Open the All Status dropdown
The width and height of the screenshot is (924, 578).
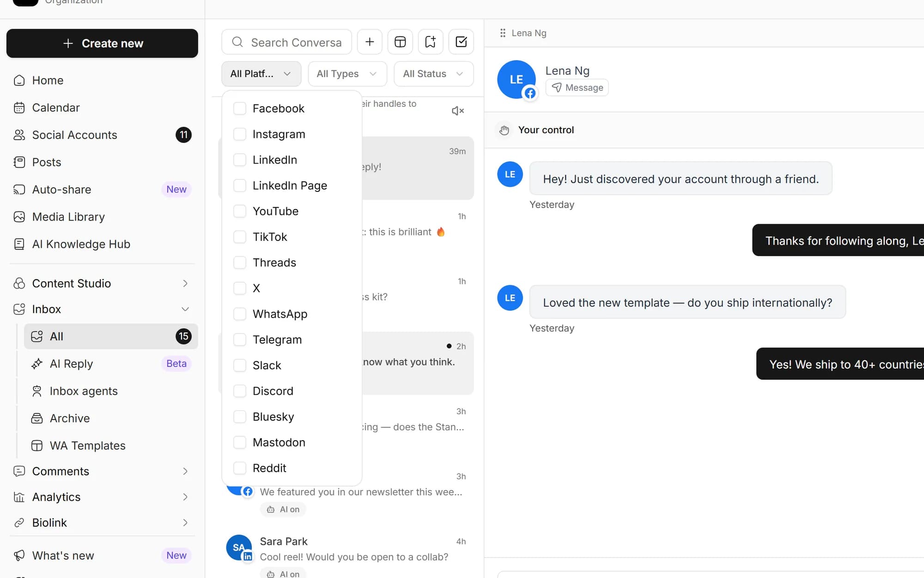433,74
